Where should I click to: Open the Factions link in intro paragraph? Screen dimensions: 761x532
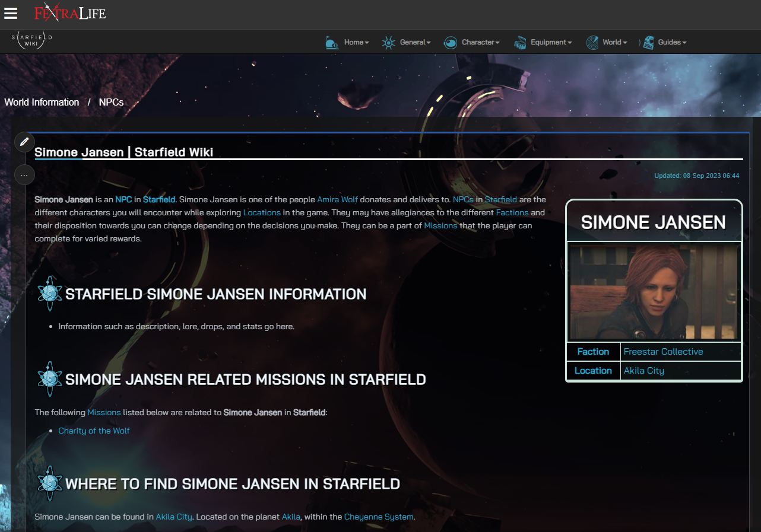(512, 212)
